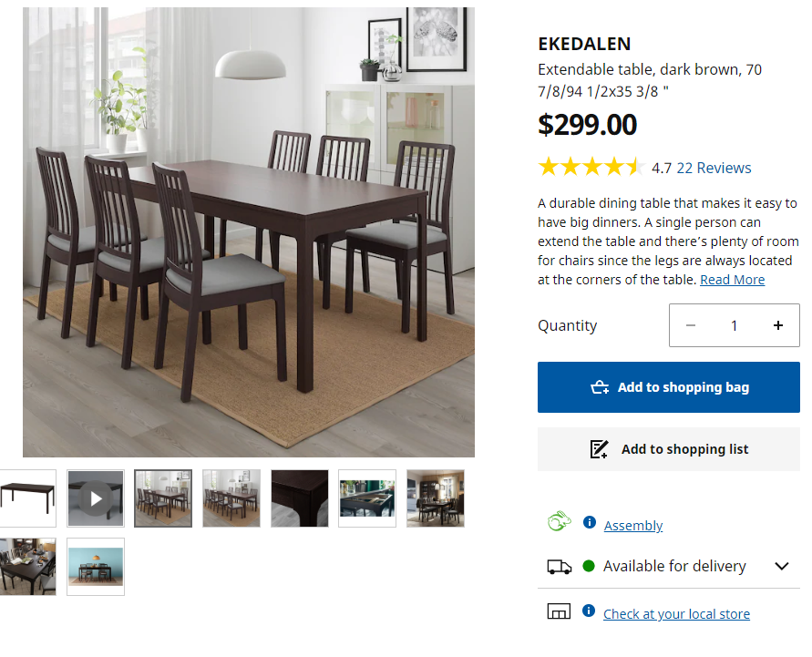The height and width of the screenshot is (657, 812).
Task: Open the Assembly link
Action: pyautogui.click(x=632, y=526)
